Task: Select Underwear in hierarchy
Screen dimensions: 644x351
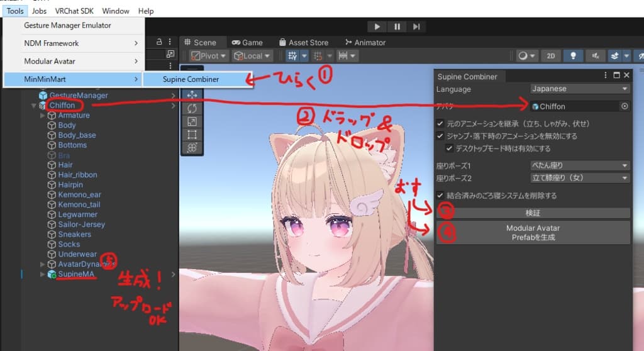Action: (77, 254)
